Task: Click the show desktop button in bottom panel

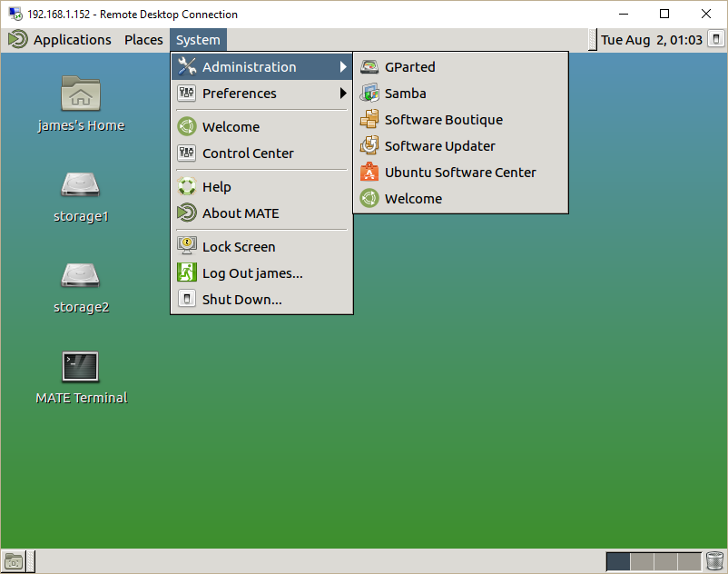Action: [x=14, y=562]
